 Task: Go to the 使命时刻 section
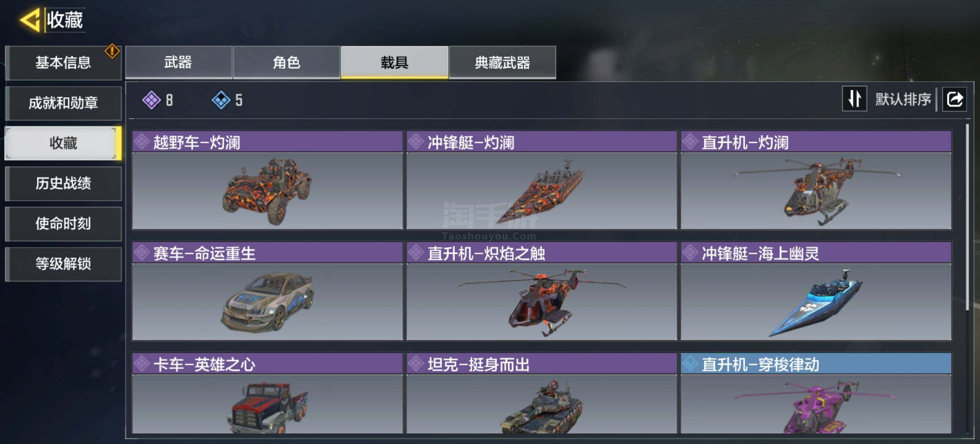tap(64, 223)
